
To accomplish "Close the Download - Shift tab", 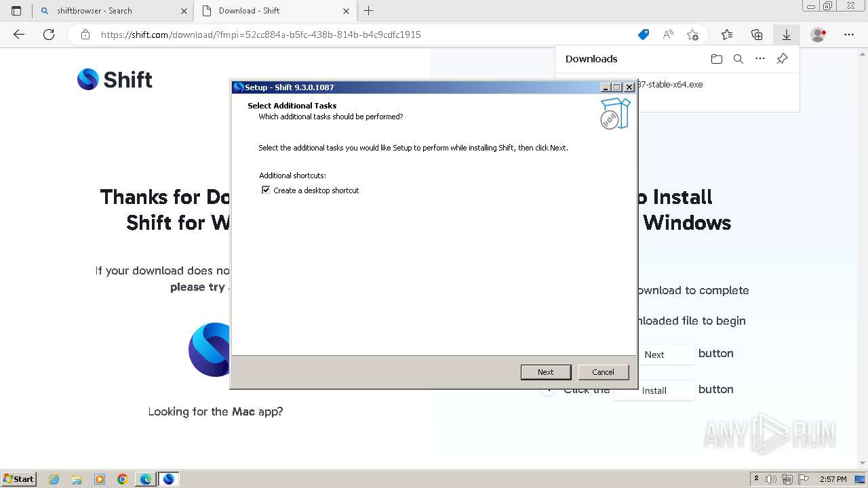I will pos(347,11).
